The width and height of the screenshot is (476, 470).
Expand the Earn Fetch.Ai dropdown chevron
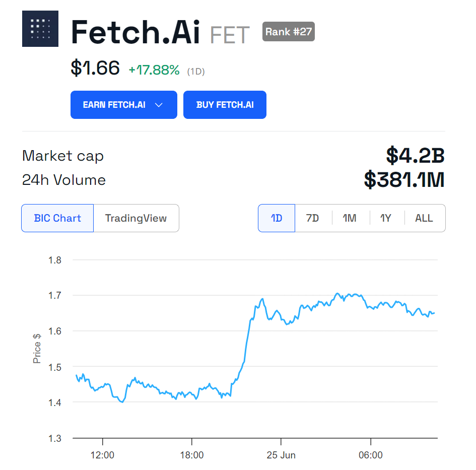click(x=159, y=105)
